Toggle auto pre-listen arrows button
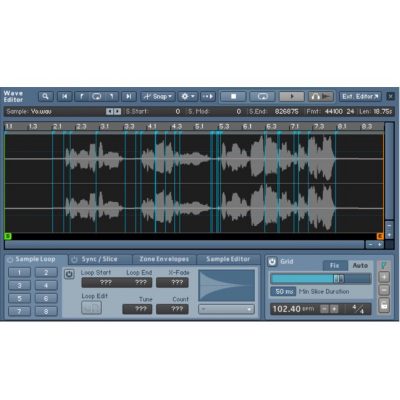The height and width of the screenshot is (400, 400). pyautogui.click(x=208, y=97)
